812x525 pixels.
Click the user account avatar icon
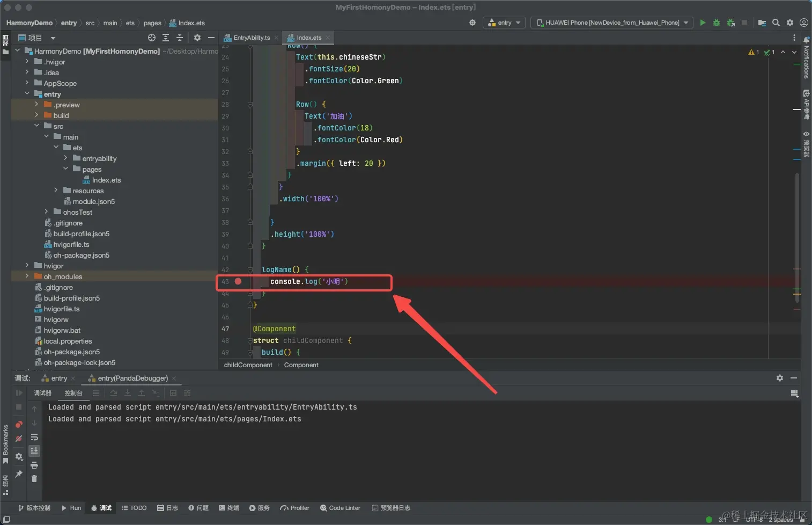click(x=803, y=23)
